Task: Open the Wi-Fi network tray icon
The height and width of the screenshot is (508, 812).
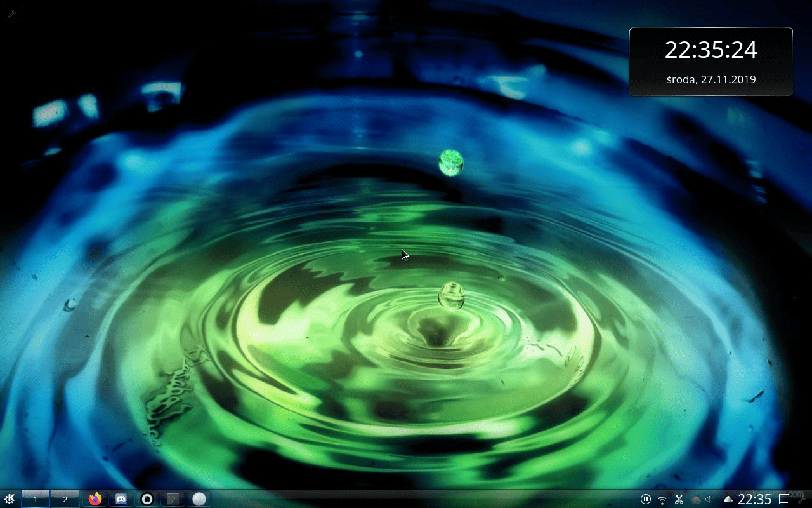Action: 662,499
